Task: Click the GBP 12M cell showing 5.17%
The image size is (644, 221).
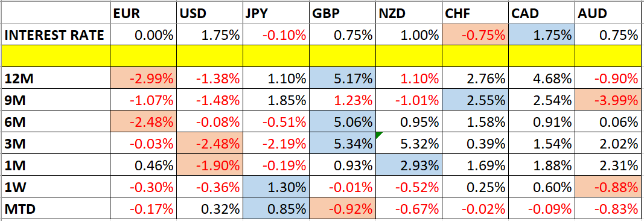Action: tap(342, 78)
